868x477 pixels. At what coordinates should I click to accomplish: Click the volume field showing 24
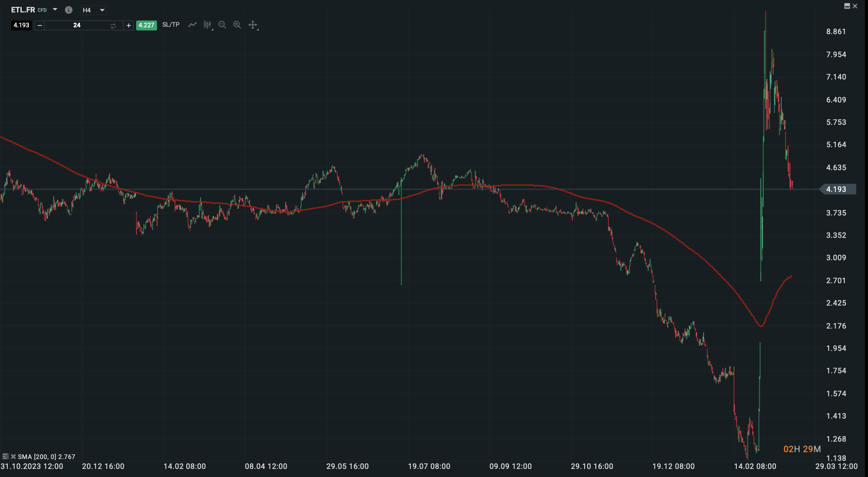pyautogui.click(x=77, y=25)
